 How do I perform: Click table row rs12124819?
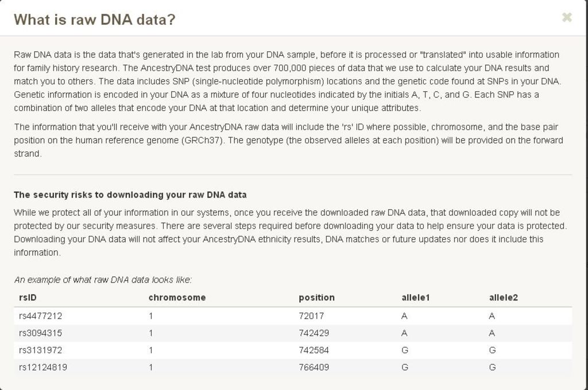[x=293, y=367]
